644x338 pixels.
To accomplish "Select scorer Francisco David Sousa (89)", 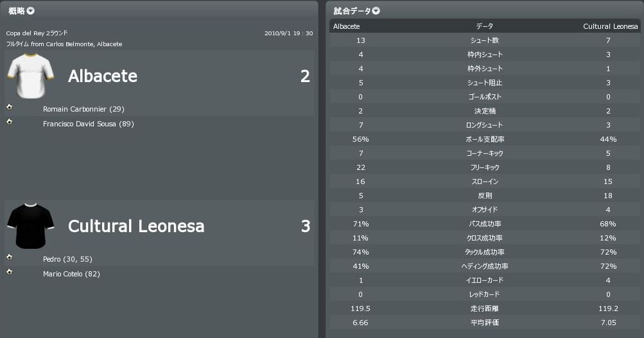I will [x=89, y=124].
